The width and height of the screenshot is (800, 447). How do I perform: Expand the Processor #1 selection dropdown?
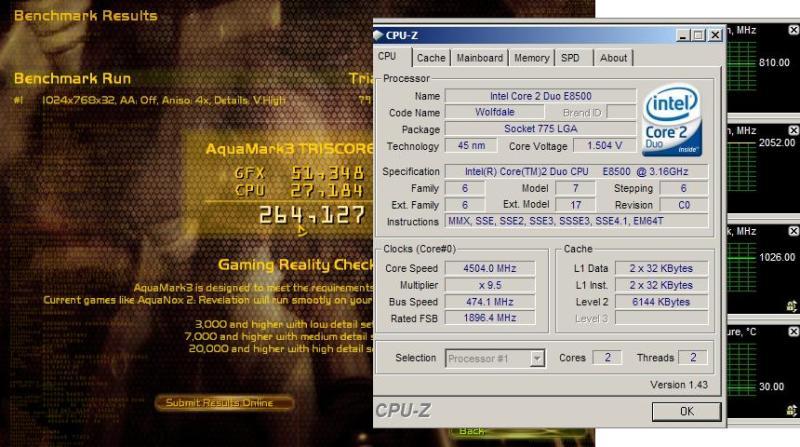(x=537, y=358)
